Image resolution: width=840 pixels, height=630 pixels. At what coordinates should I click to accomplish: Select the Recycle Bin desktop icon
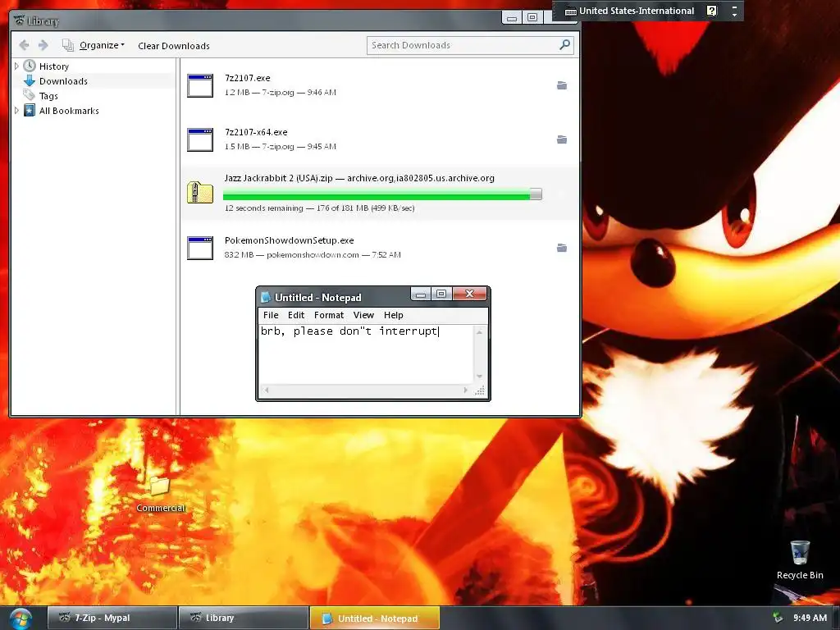click(800, 559)
